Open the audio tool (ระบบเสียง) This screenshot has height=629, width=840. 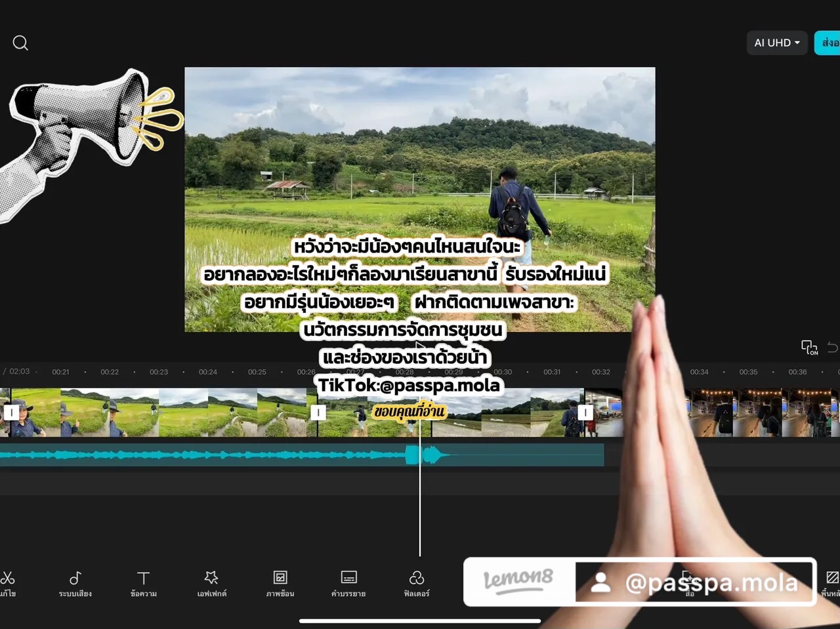point(75,583)
